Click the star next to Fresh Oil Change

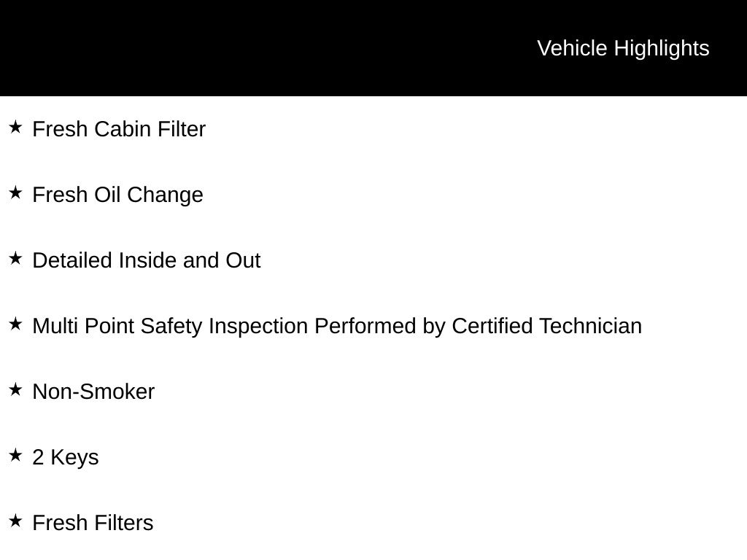click(15, 193)
